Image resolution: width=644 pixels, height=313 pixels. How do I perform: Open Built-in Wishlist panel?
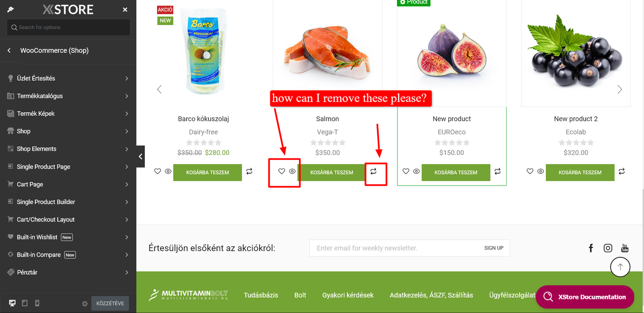68,237
